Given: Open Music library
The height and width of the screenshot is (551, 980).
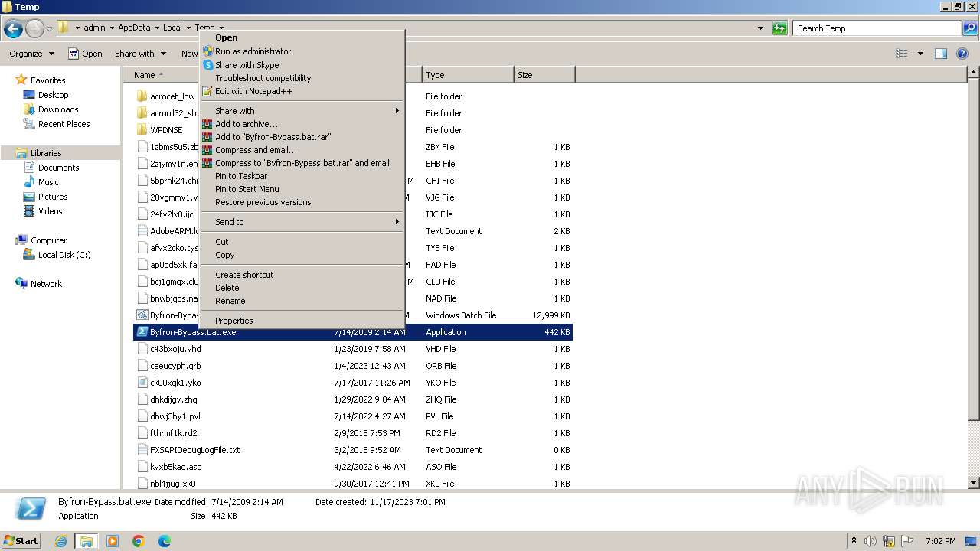Looking at the screenshot, I should [48, 182].
